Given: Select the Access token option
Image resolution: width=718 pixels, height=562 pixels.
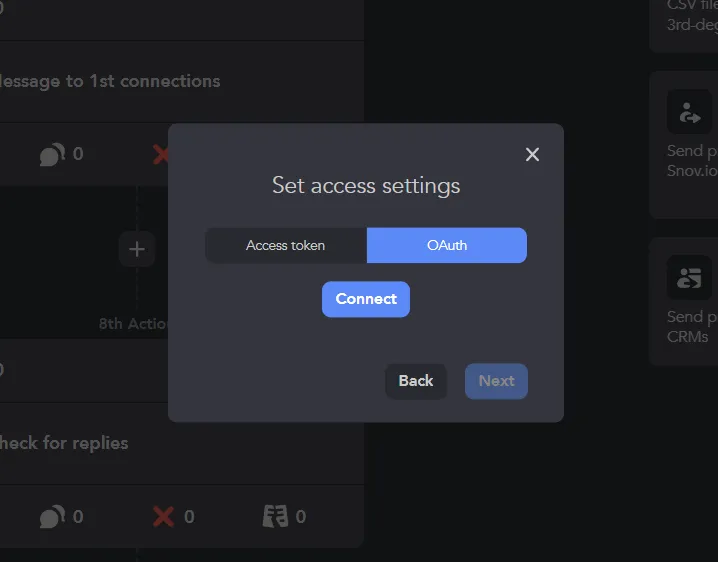Looking at the screenshot, I should pos(286,246).
